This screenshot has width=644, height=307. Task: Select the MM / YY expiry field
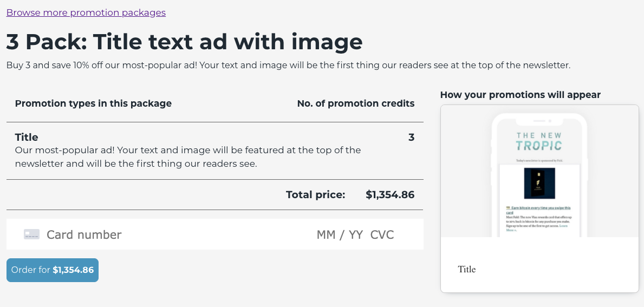(x=340, y=235)
